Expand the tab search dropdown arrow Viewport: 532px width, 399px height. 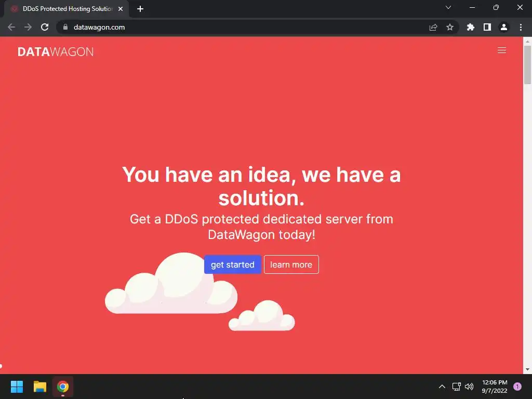448,7
